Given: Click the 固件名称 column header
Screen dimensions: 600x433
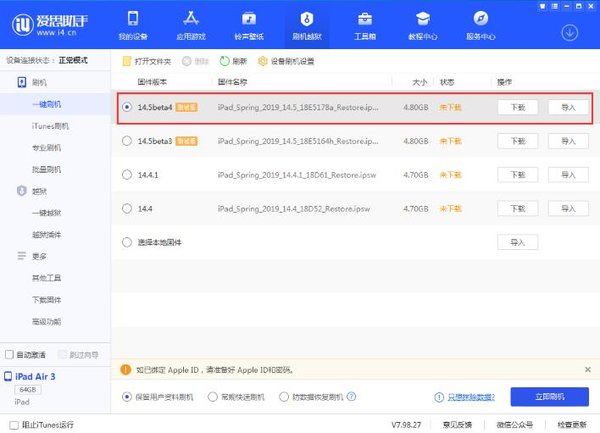Looking at the screenshot, I should click(x=232, y=82).
